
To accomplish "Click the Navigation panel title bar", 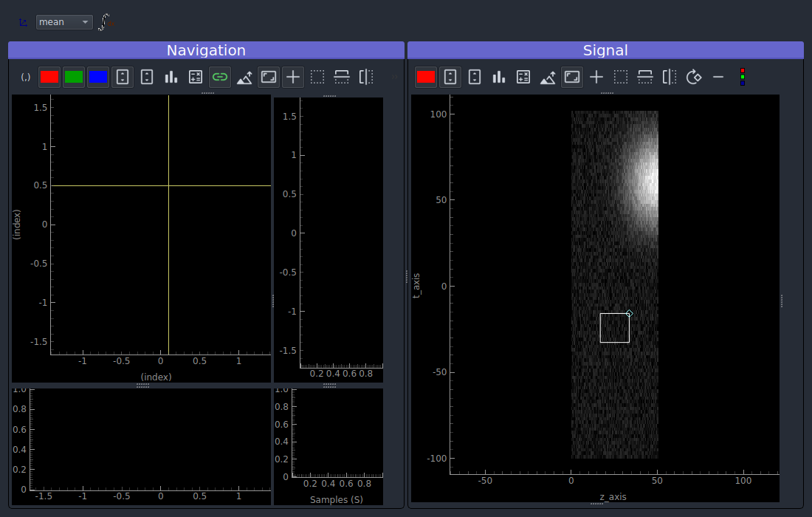I will tap(206, 50).
